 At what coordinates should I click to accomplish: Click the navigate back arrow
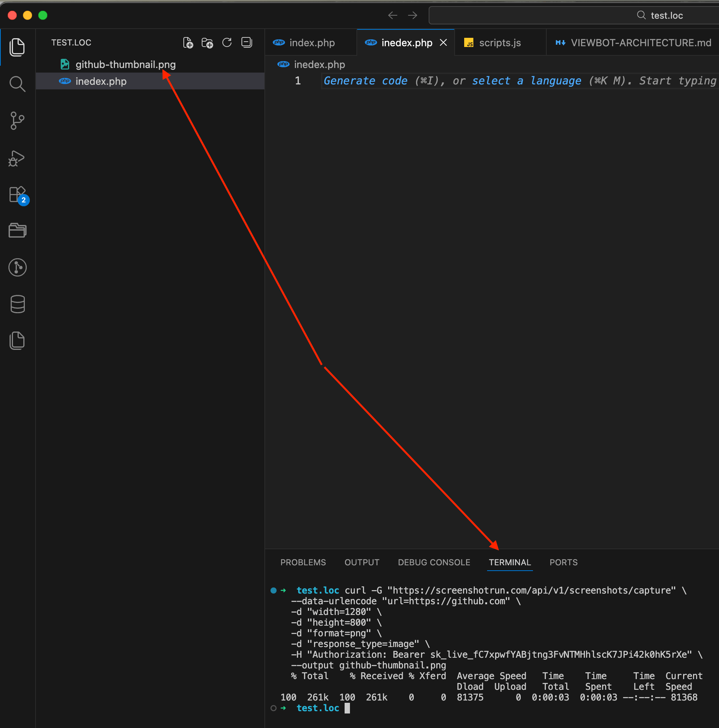[392, 15]
